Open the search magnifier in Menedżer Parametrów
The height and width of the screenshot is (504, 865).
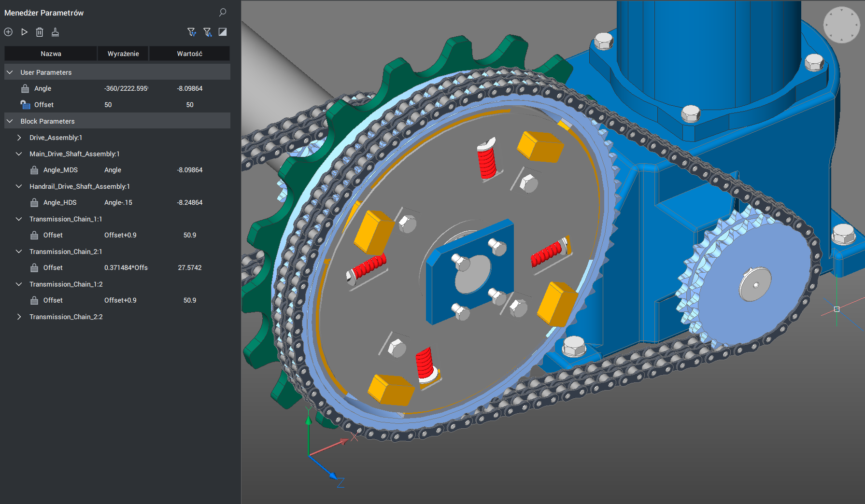[222, 13]
